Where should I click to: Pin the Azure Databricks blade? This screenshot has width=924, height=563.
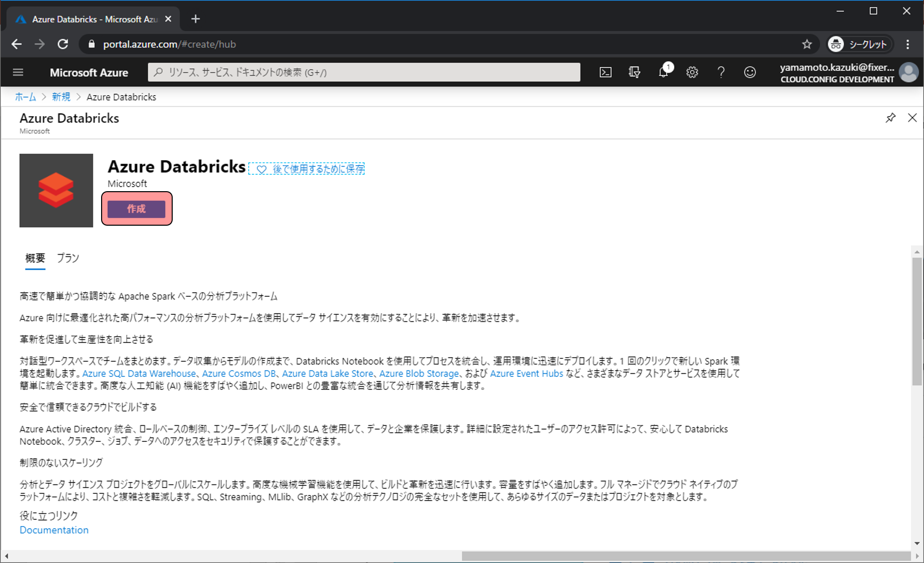(x=890, y=118)
